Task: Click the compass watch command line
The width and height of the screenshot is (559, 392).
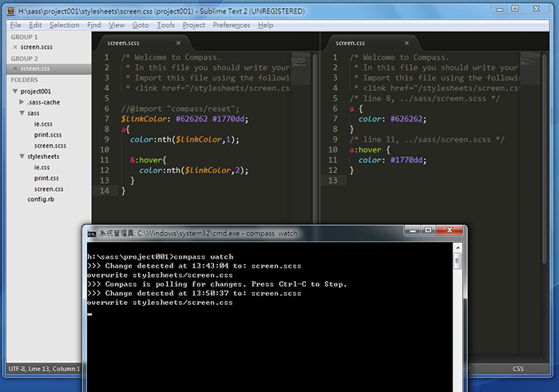Action: coord(161,256)
